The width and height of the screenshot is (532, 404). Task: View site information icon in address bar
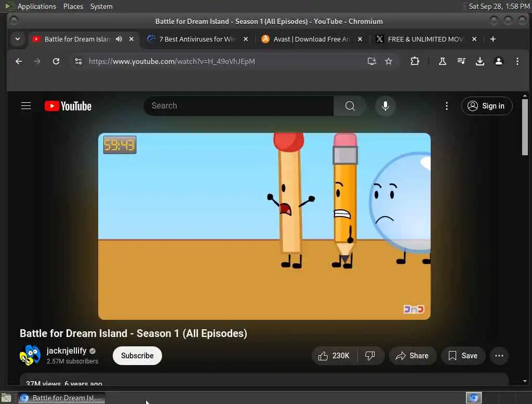pos(78,61)
